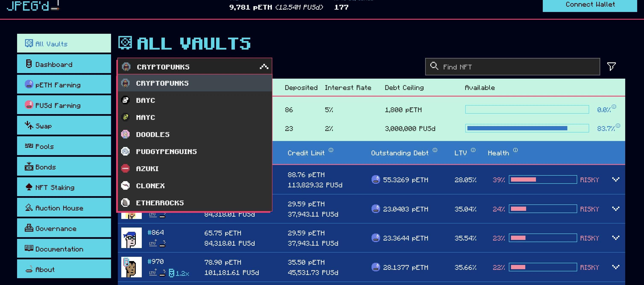Open Governance in the sidebar
Viewport: 644px width, 285px height.
click(x=64, y=228)
